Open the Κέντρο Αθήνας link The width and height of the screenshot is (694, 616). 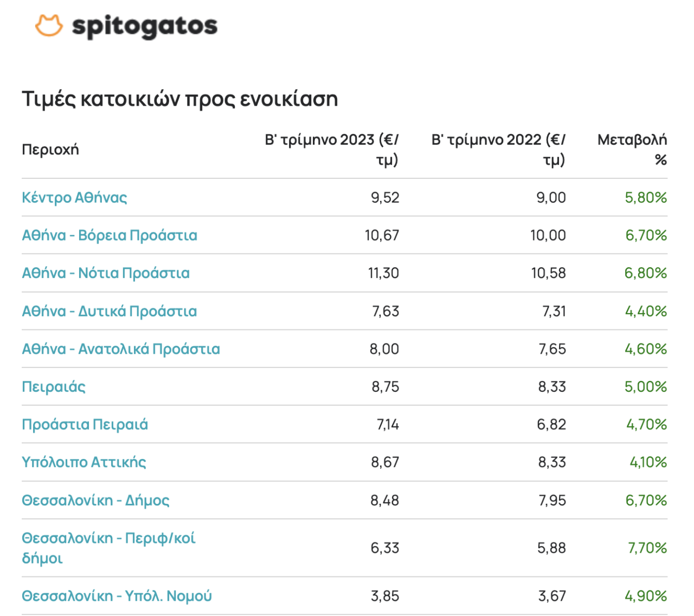coord(74,197)
